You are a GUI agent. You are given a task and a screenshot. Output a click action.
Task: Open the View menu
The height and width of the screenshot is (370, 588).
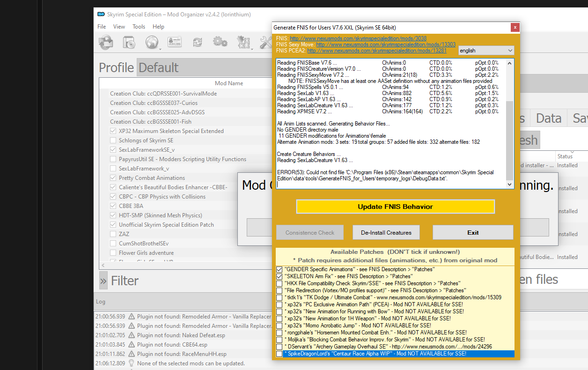coord(119,27)
